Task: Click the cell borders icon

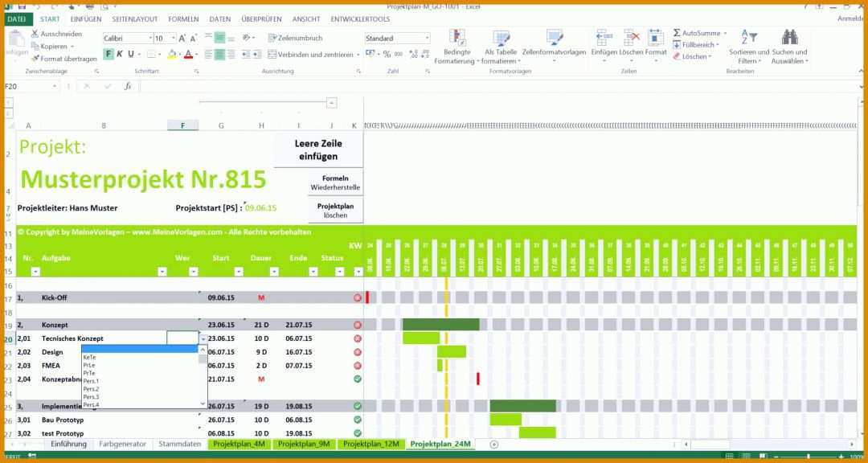Action: pyautogui.click(x=150, y=55)
